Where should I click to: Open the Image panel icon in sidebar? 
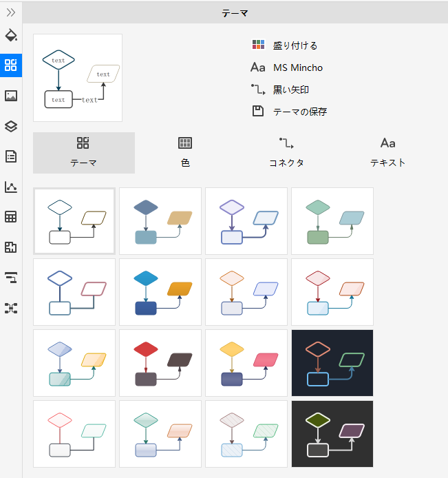(x=11, y=96)
